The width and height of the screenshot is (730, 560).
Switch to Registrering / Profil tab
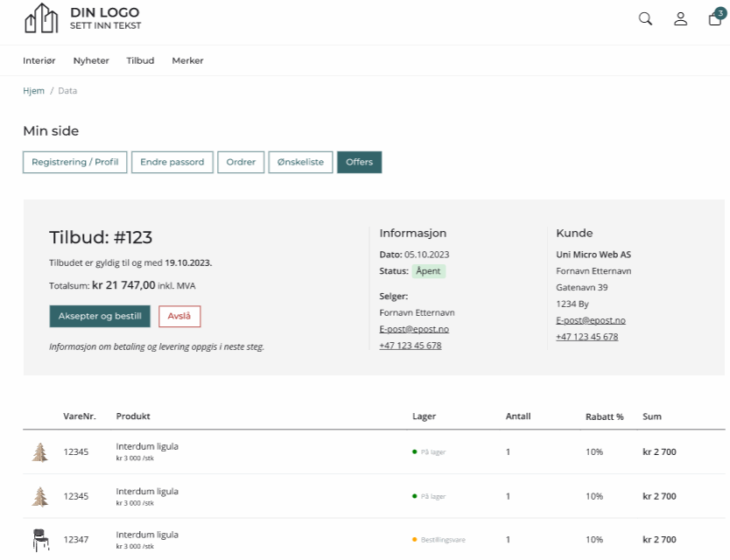[x=75, y=162]
